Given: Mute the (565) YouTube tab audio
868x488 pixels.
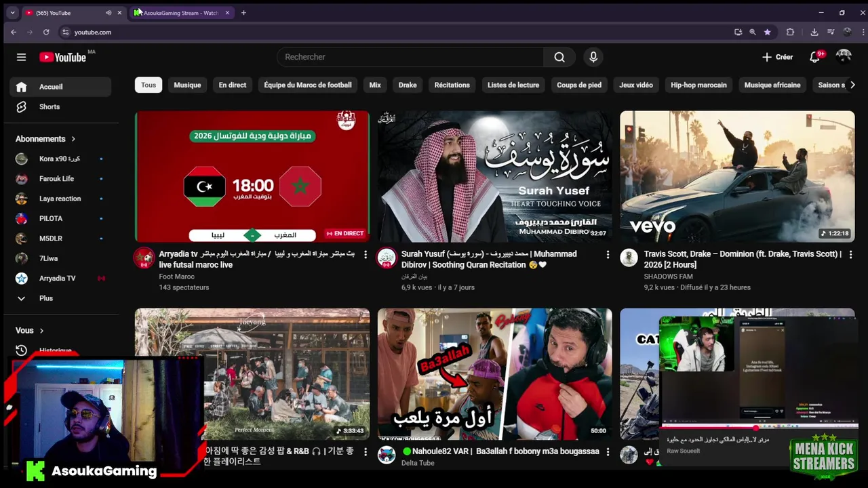Looking at the screenshot, I should [108, 13].
